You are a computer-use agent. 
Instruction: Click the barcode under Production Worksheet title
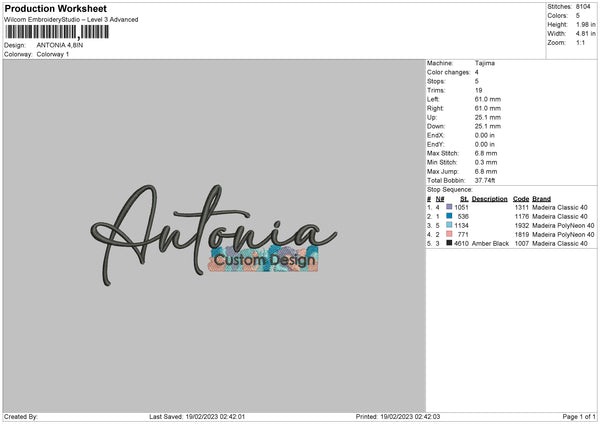57,32
